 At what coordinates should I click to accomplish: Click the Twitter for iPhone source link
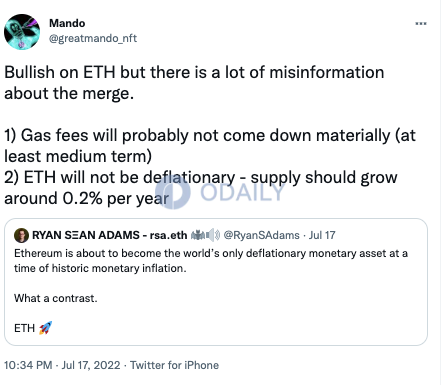click(x=174, y=365)
